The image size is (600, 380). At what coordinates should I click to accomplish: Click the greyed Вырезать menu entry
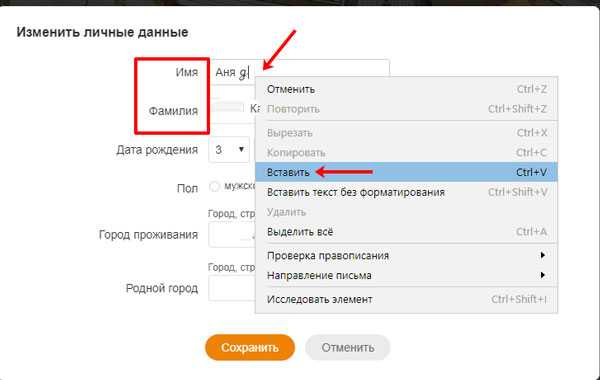(406, 133)
